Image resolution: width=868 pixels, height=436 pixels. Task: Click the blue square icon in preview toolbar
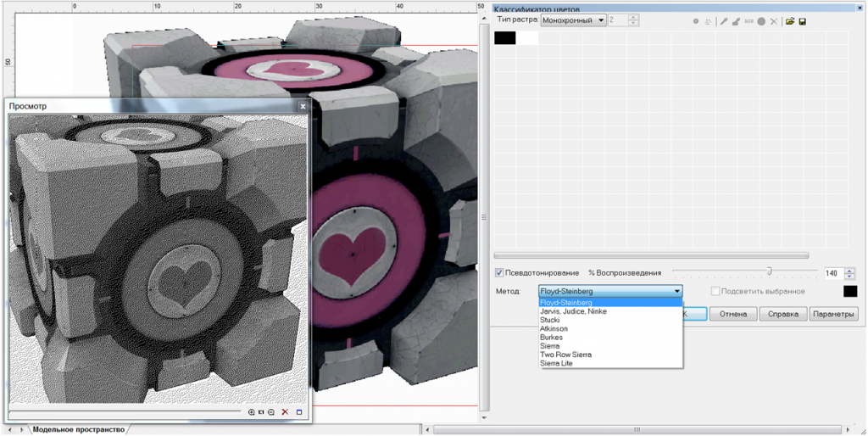click(x=299, y=412)
